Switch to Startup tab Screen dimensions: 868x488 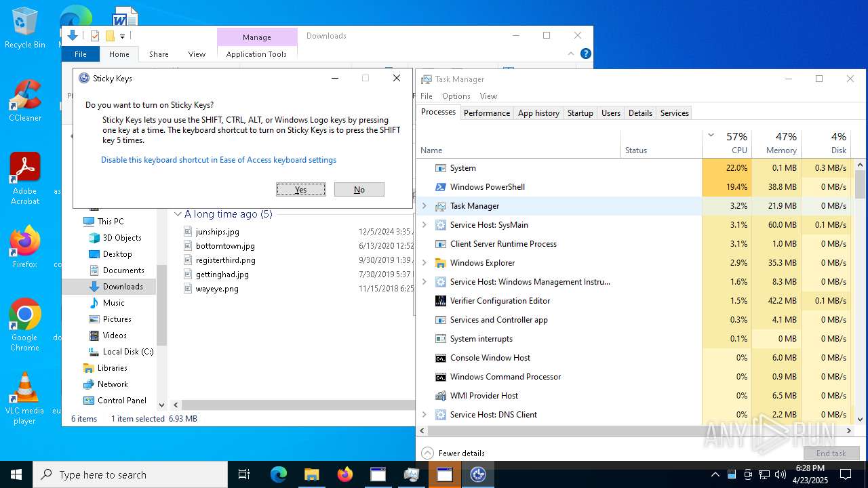(x=580, y=113)
